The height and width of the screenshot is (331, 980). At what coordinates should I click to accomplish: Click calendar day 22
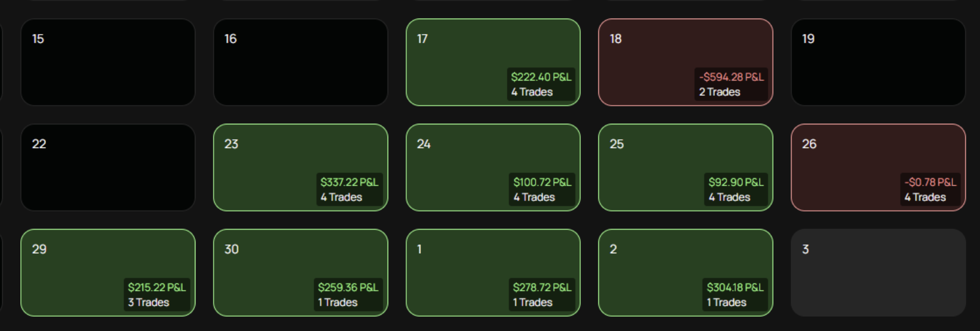pos(108,168)
